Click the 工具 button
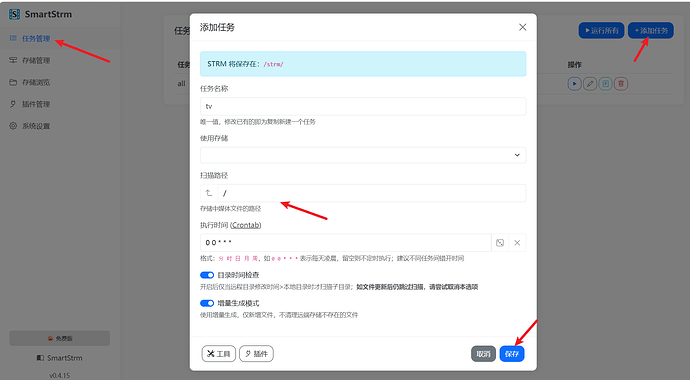The image size is (690, 380). [219, 354]
